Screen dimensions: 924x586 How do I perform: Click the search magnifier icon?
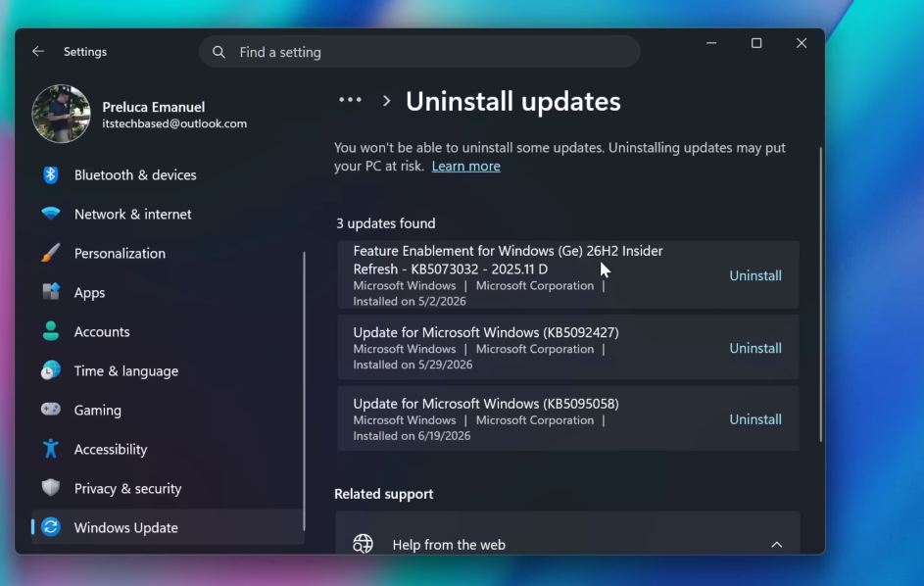pos(219,52)
